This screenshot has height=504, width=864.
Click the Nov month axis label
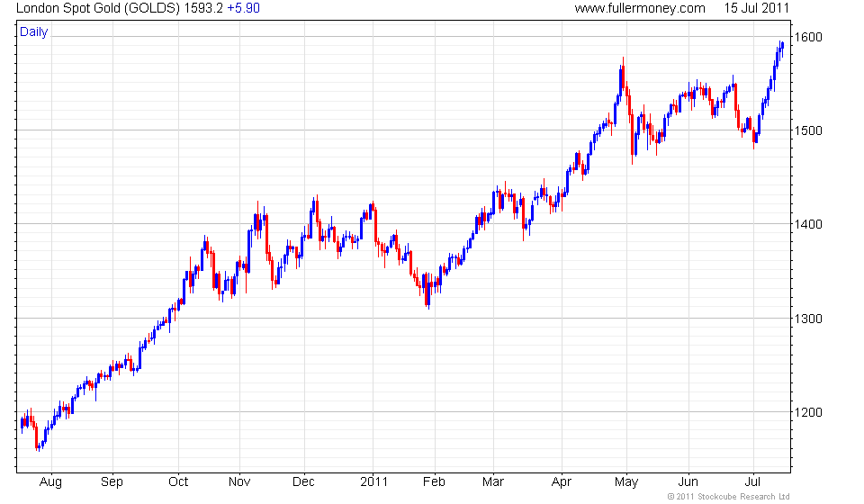(x=239, y=482)
